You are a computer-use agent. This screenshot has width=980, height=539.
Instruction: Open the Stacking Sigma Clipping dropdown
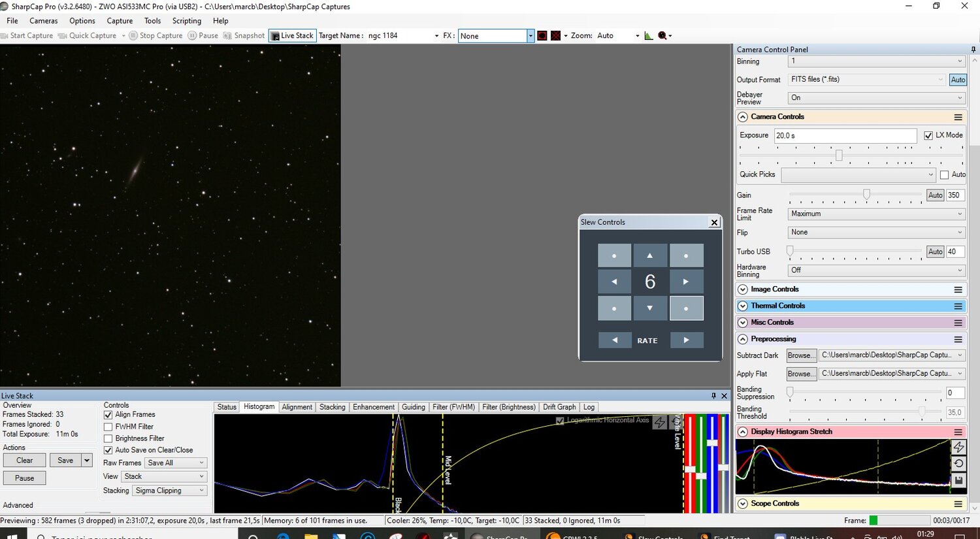(170, 491)
